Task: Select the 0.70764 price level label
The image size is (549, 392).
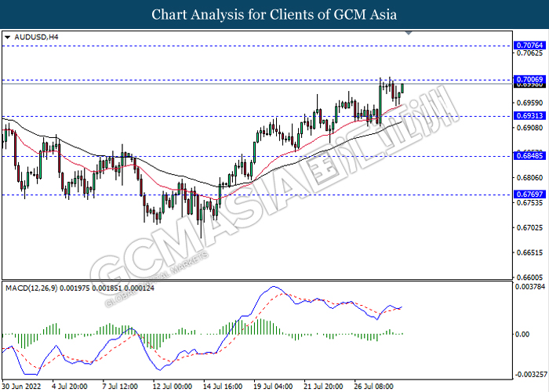Action: point(529,45)
